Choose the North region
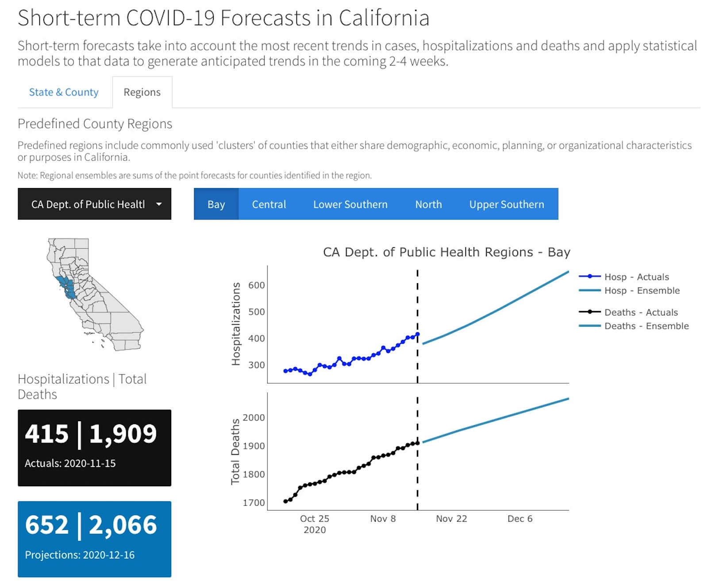 point(428,204)
